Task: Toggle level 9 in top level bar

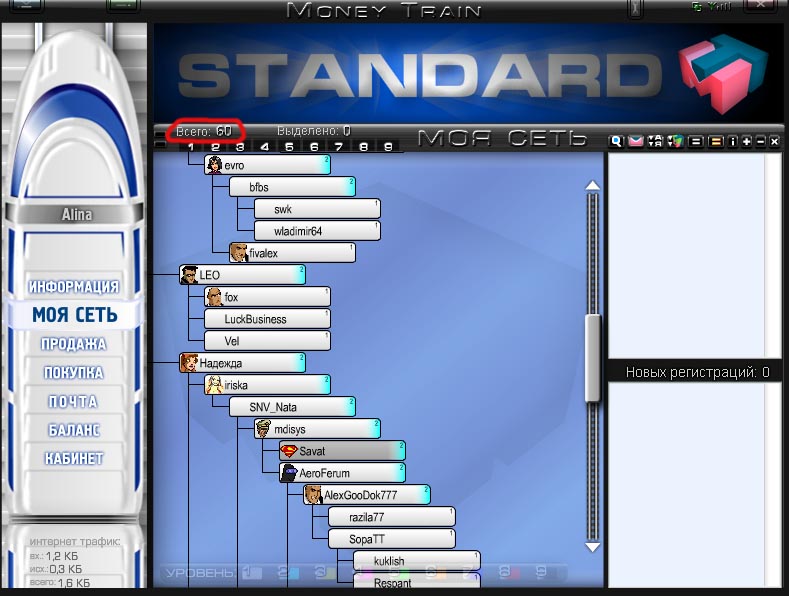Action: [x=388, y=147]
